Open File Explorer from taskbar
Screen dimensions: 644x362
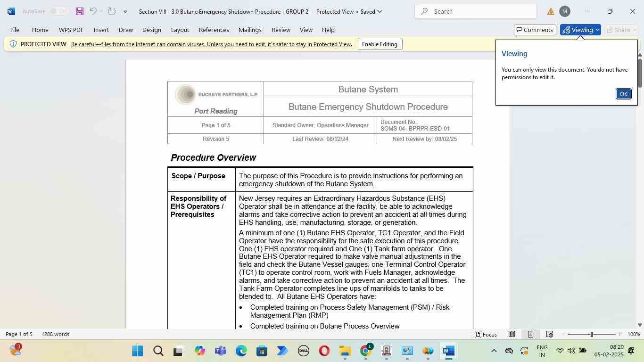(345, 351)
